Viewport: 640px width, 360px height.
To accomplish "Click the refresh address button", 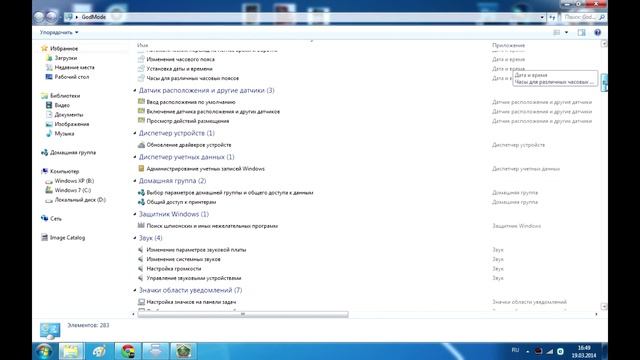I will point(553,17).
